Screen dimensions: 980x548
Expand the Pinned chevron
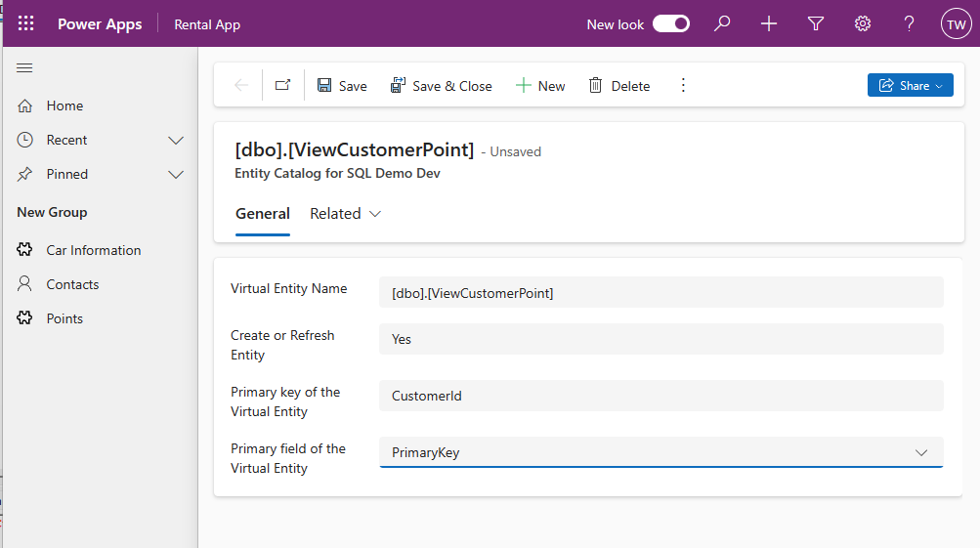[176, 174]
